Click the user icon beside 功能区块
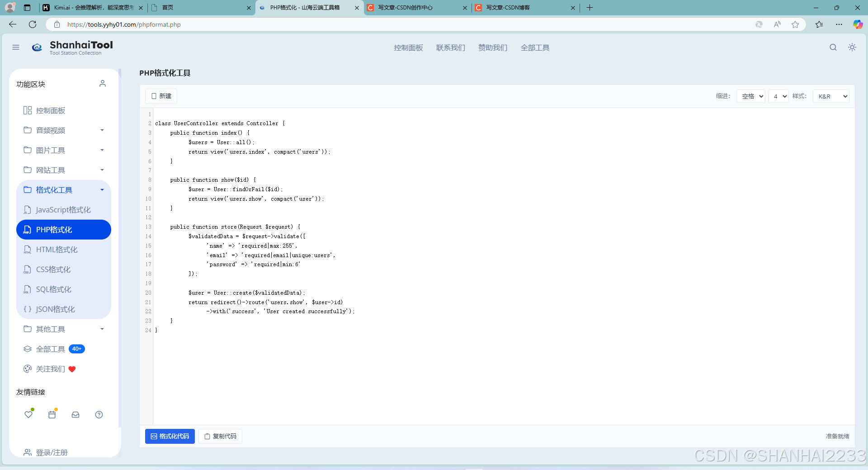868x470 pixels. (x=103, y=84)
